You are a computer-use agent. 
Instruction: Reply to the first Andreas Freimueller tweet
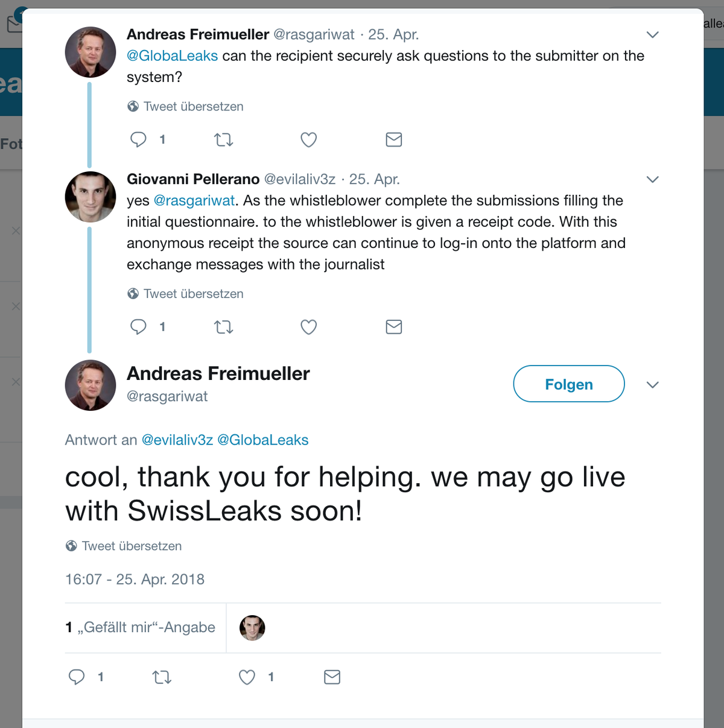[x=139, y=140]
